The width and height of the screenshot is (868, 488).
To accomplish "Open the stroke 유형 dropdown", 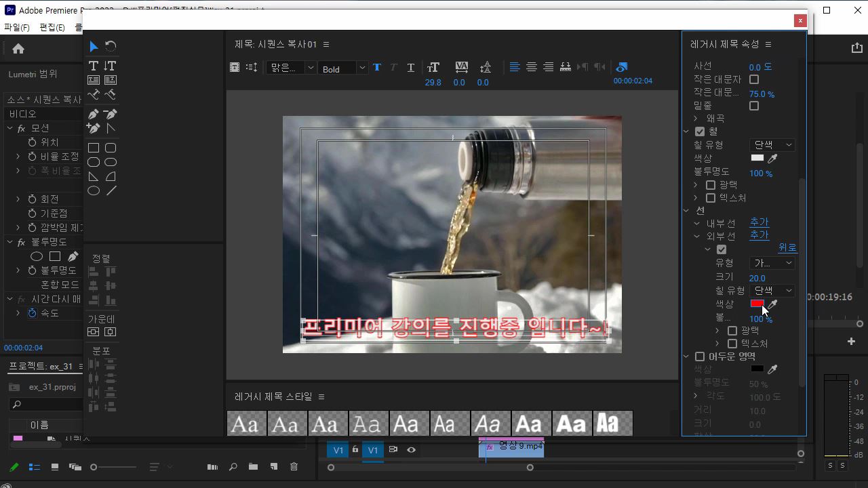I will 772,263.
